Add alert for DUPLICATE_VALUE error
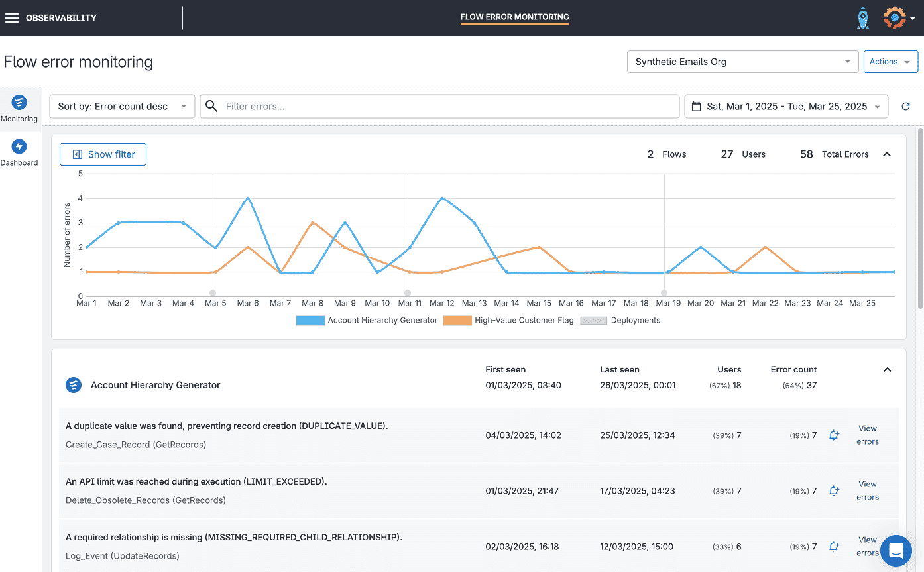Viewport: 924px width, 572px height. point(835,435)
